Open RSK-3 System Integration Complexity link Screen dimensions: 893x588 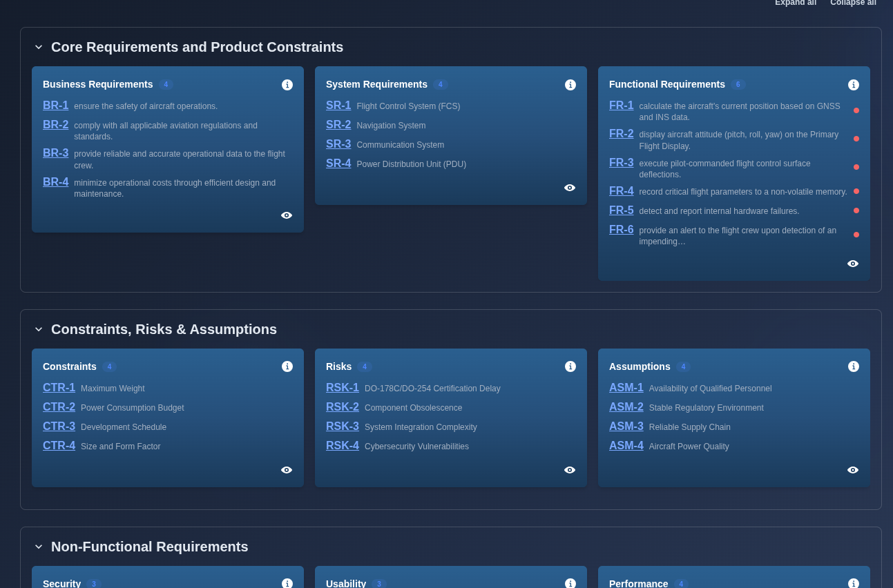pos(343,427)
